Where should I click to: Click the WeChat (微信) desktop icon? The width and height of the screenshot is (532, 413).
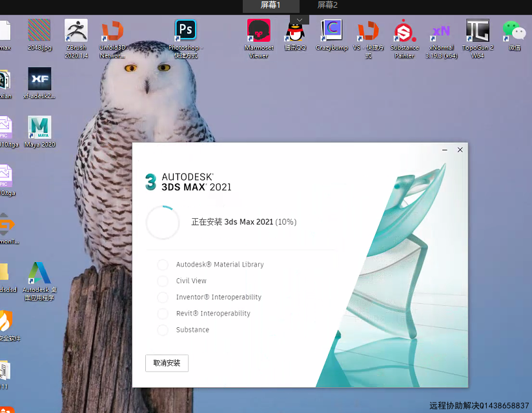point(515,35)
